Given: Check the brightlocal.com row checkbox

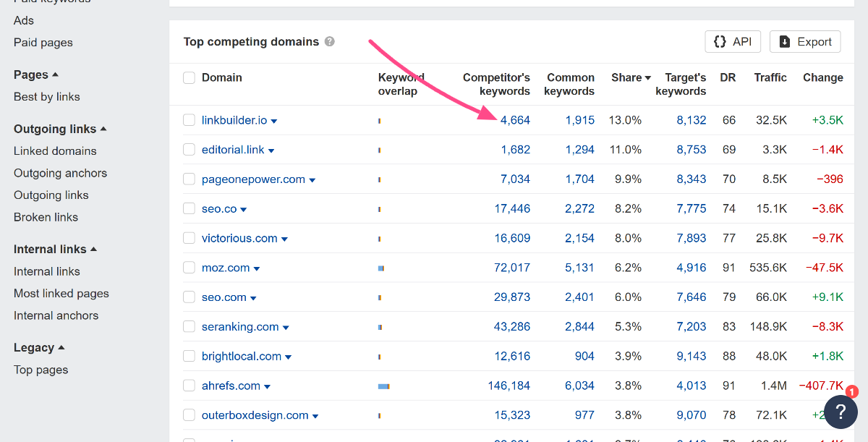Looking at the screenshot, I should click(x=189, y=356).
